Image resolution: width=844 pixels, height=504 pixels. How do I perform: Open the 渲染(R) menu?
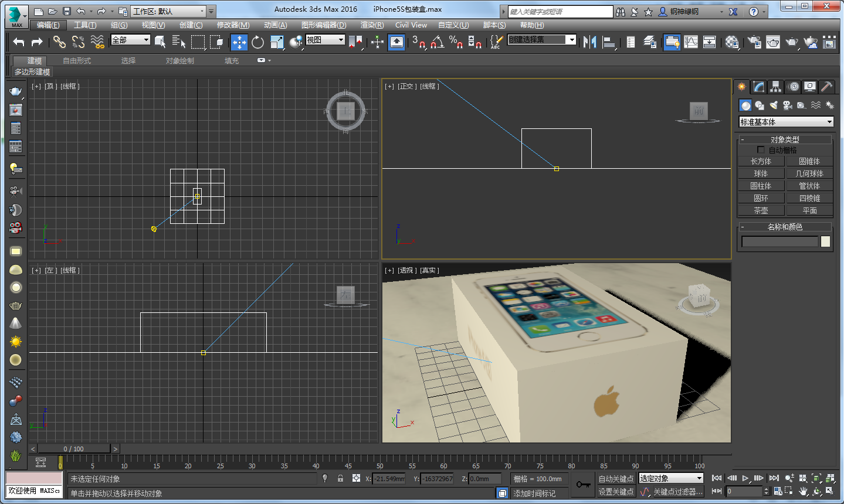pyautogui.click(x=372, y=25)
